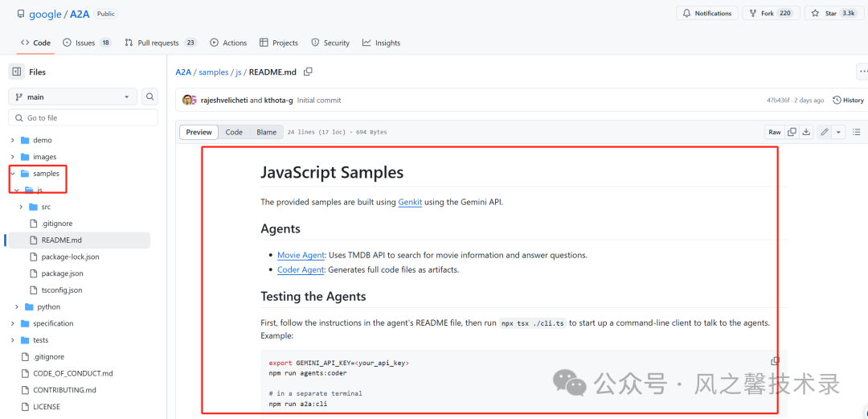The image size is (868, 419).
Task: Open the Raw file view
Action: click(x=775, y=132)
